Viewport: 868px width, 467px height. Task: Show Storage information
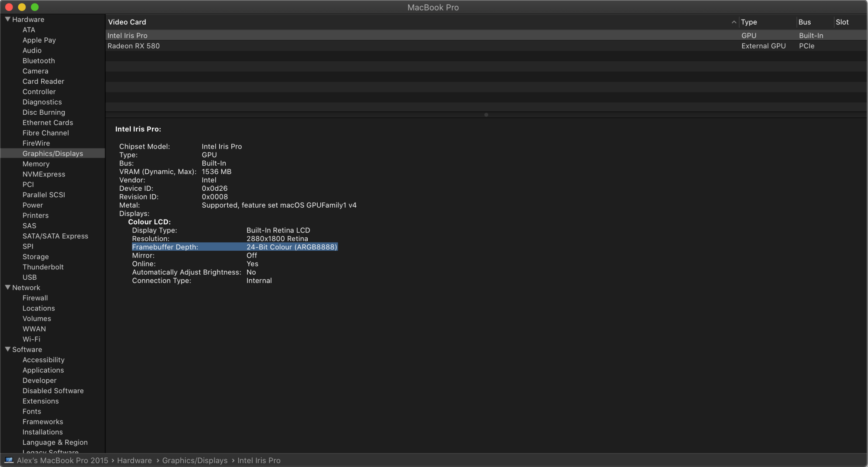click(x=36, y=257)
